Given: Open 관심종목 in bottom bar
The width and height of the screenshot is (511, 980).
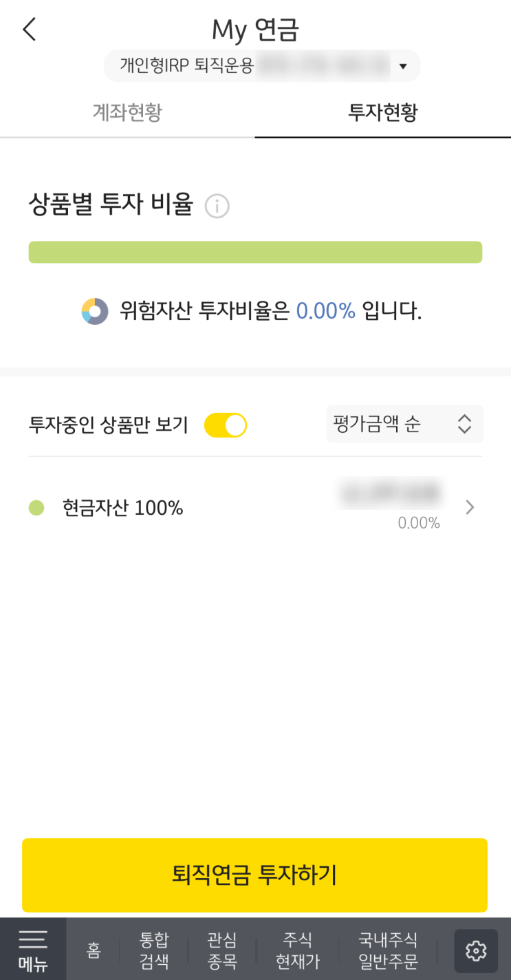Looking at the screenshot, I should pos(221,950).
